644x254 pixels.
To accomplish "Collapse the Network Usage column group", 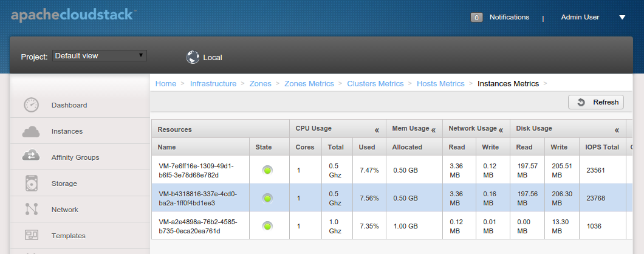I will pos(501,130).
